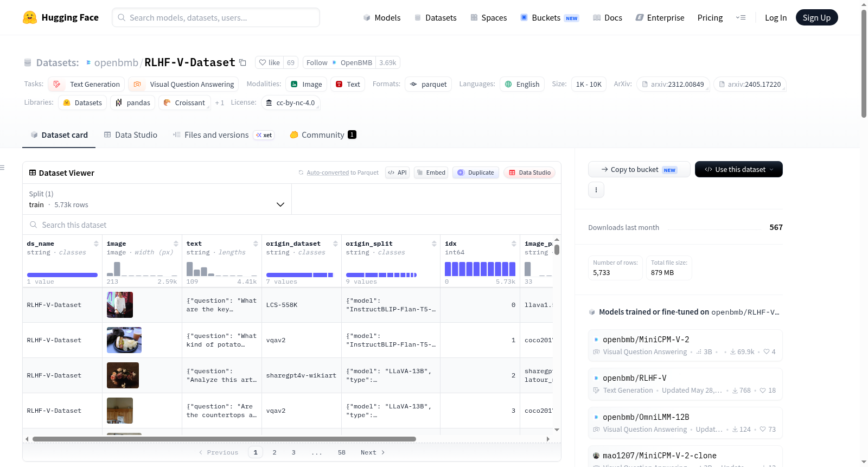Open Spaces in the top navigation
868x467 pixels.
click(x=488, y=18)
